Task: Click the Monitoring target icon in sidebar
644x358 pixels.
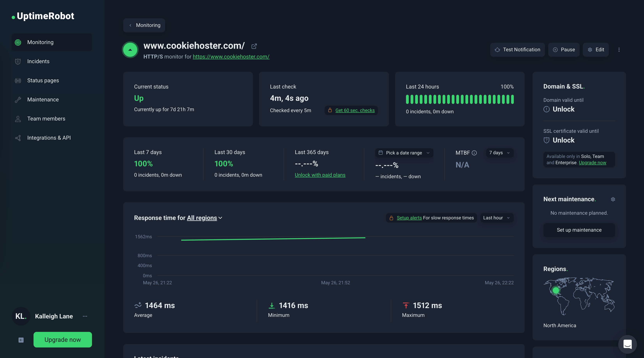Action: [18, 42]
